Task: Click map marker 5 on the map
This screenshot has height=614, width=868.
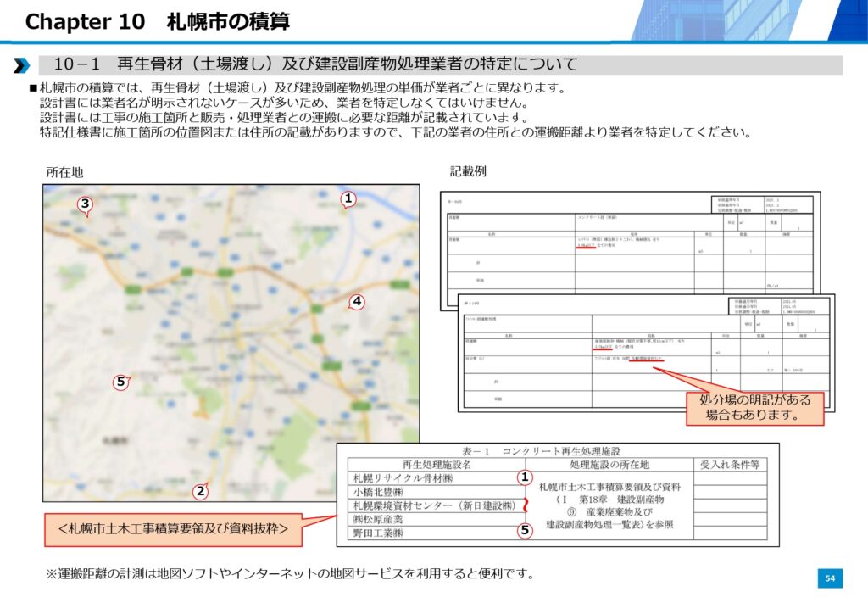Action: (121, 382)
